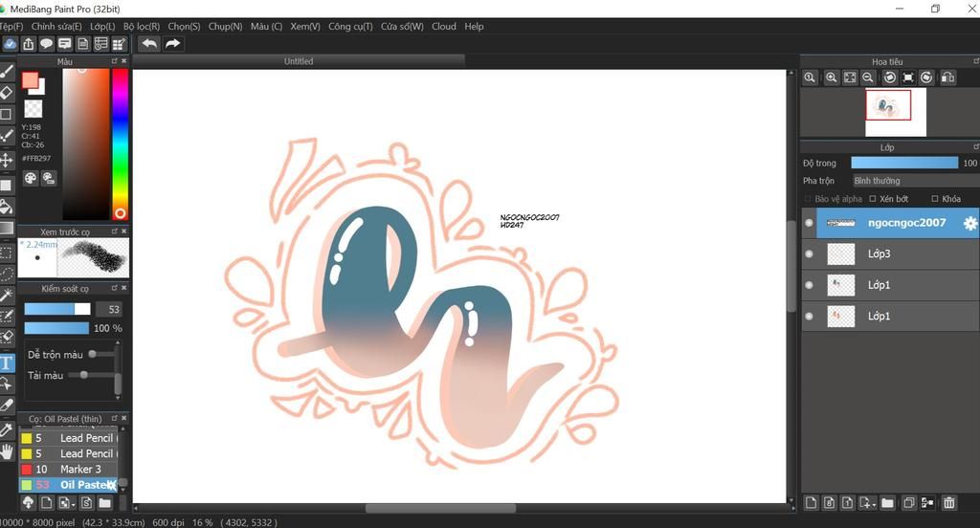This screenshot has height=528, width=980.
Task: Open the Bộ lọc(R) menu
Action: 142,26
